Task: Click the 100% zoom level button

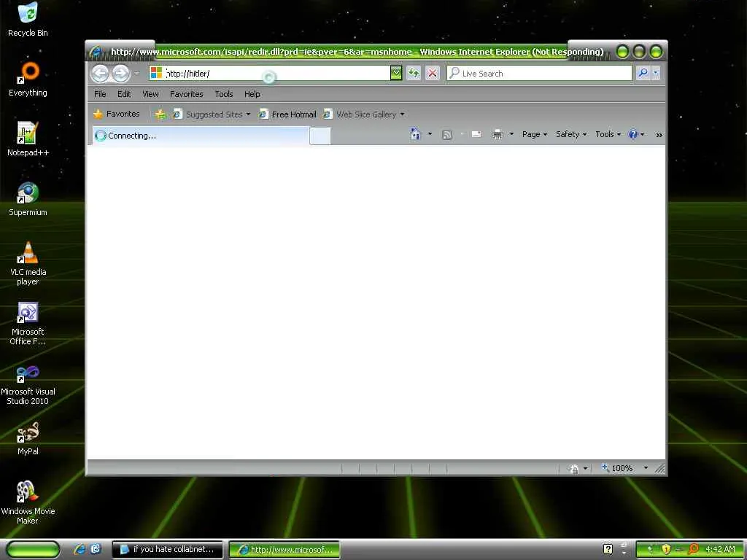Action: point(617,468)
